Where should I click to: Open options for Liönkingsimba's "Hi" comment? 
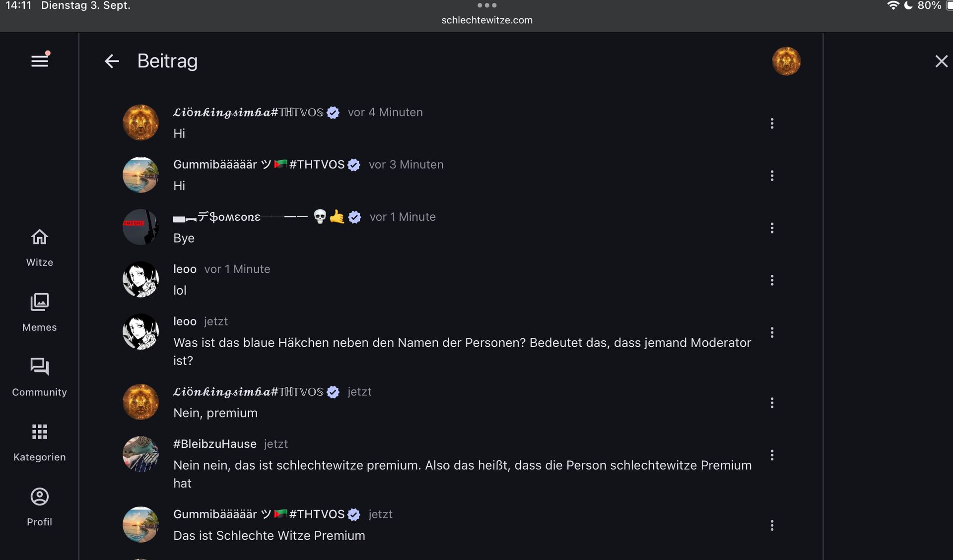point(772,124)
